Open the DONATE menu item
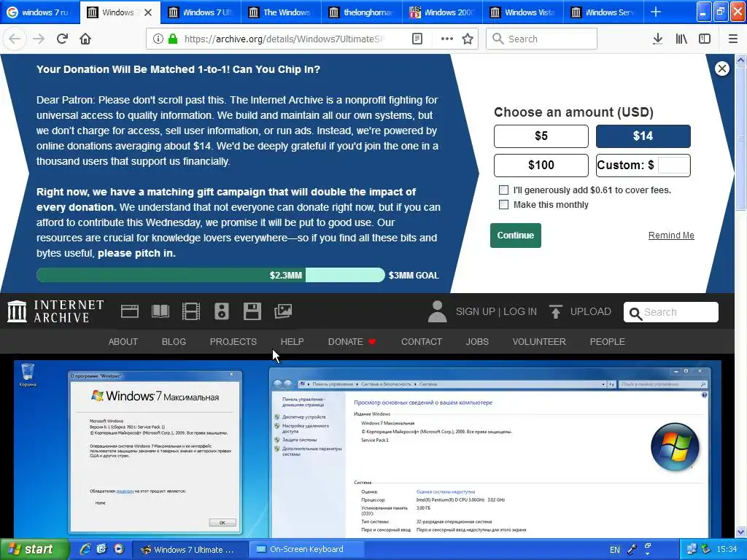Viewport: 747px width, 560px height. coord(352,342)
